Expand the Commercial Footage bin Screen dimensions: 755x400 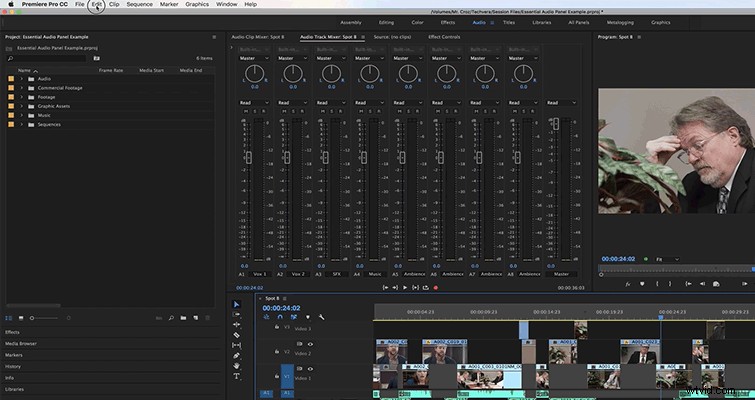pos(21,88)
